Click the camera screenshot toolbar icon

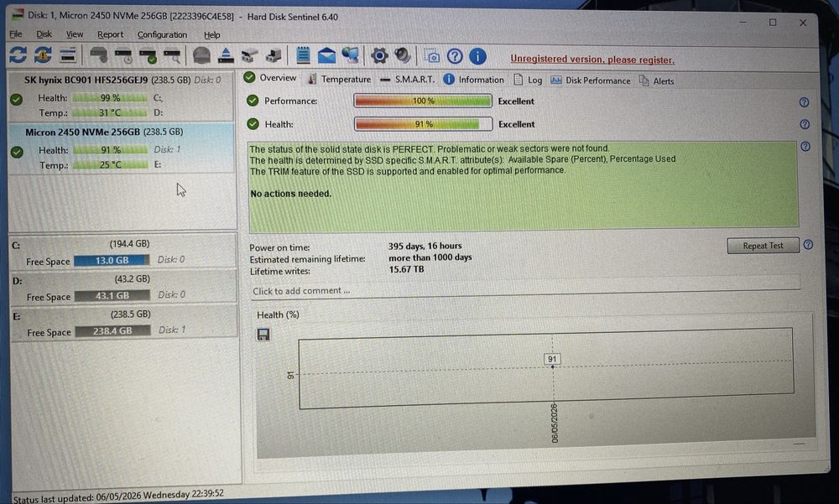click(431, 55)
